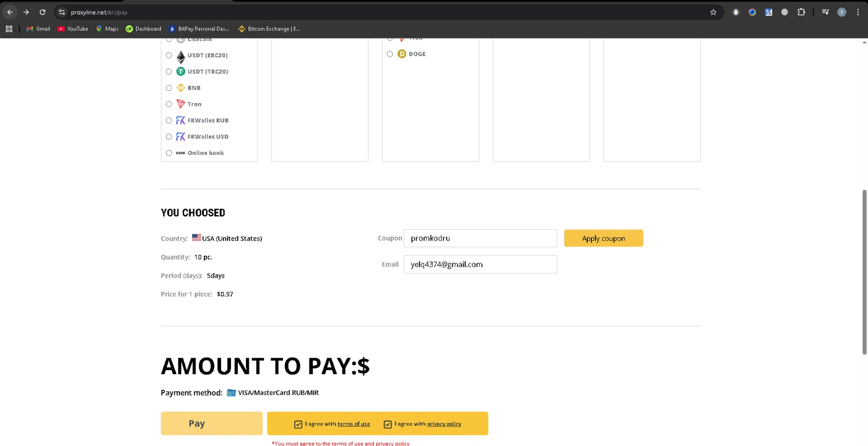The image size is (868, 446).
Task: Click the '$0.97' price value
Action: [225, 294]
